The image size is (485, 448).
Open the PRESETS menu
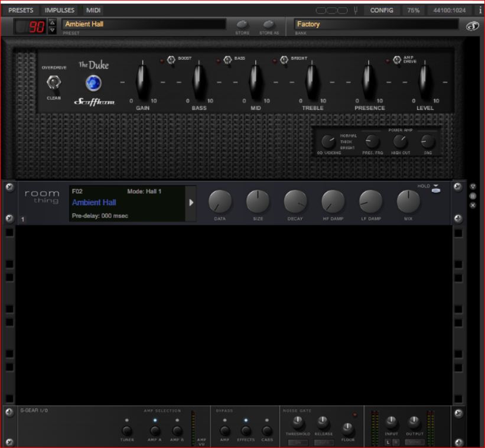coord(21,10)
